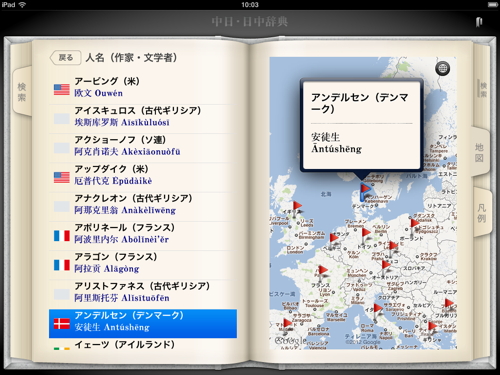The height and width of the screenshot is (375, 500).
Task: Tap the red flag pin over Greece
Action: [x=432, y=329]
